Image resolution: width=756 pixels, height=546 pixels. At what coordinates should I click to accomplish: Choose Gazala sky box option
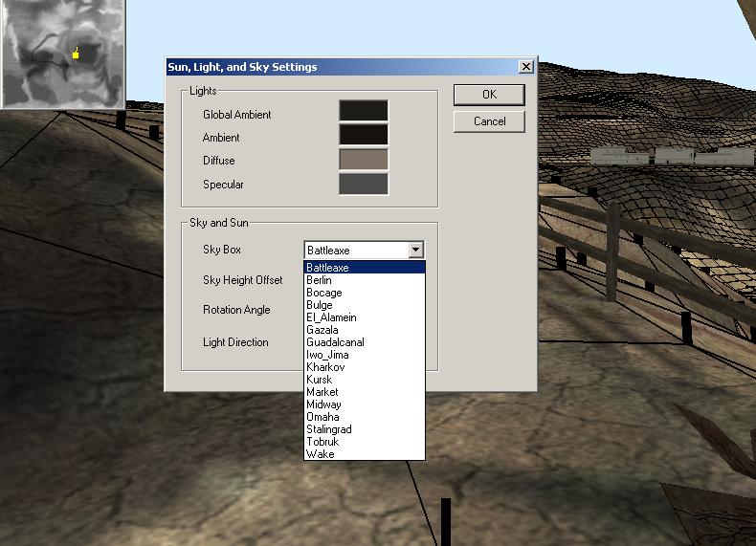[x=365, y=330]
